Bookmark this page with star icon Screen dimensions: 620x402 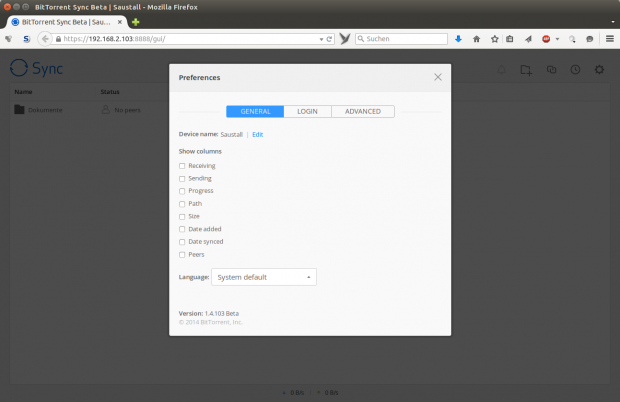point(494,39)
